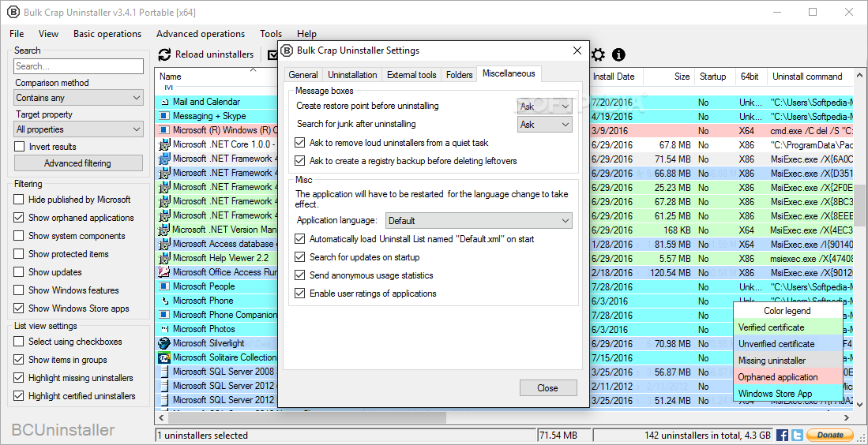Click the Microsoft Phone Companion icon
Screen dimensions: 868x445
(x=163, y=315)
